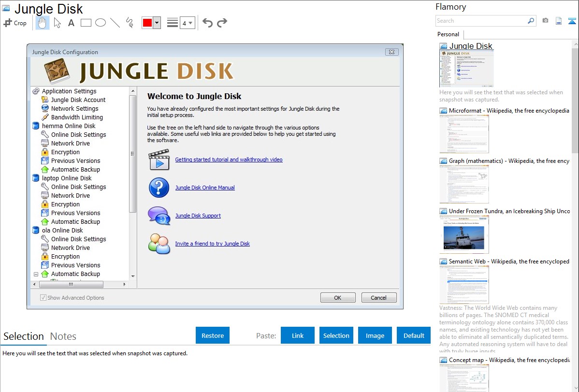Screen dimensions: 579x392
Task: Undo the last annotation
Action: (x=207, y=23)
